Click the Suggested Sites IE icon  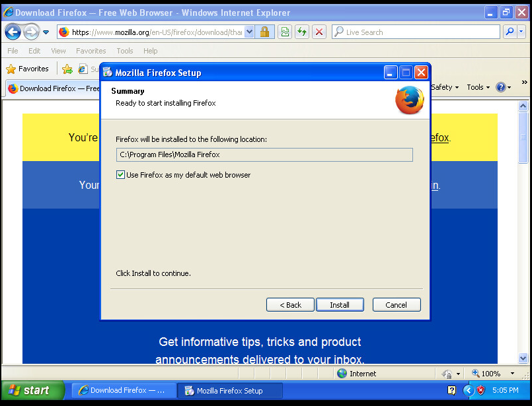pos(83,69)
